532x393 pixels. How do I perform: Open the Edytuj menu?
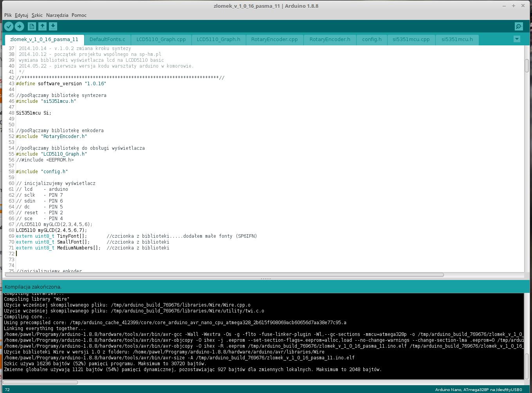(22, 15)
